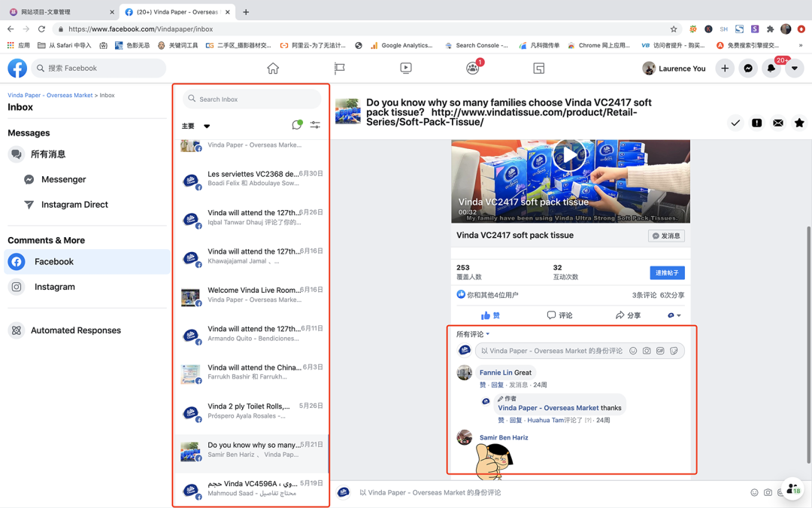The width and height of the screenshot is (812, 508).
Task: Open the Gaming icon in top navigation
Action: [538, 68]
